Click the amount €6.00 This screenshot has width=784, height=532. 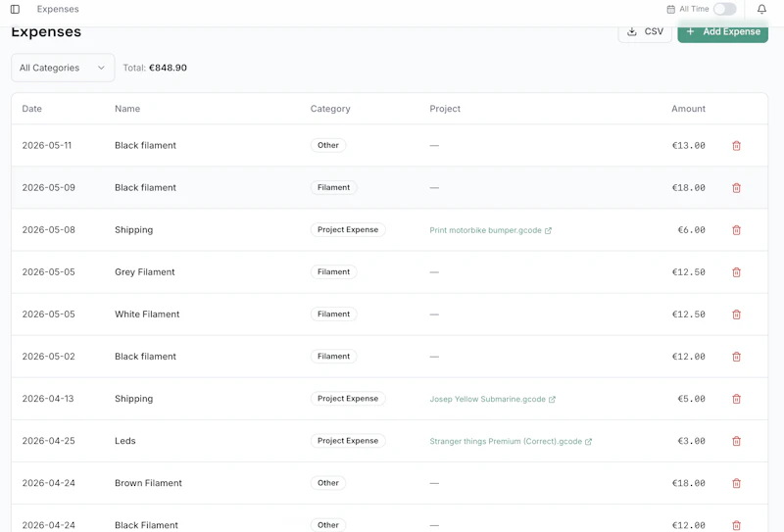pos(691,230)
